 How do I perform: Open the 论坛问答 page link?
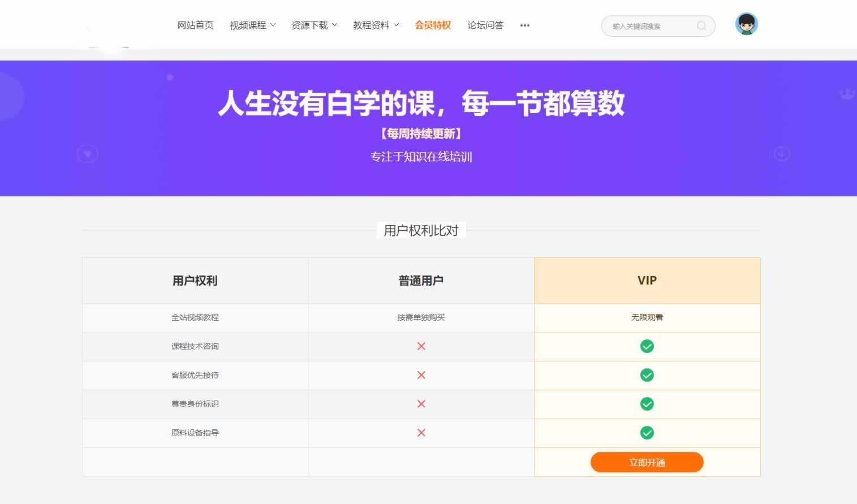click(x=485, y=25)
